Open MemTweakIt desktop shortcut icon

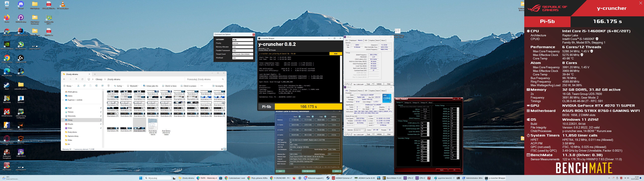pos(7,167)
